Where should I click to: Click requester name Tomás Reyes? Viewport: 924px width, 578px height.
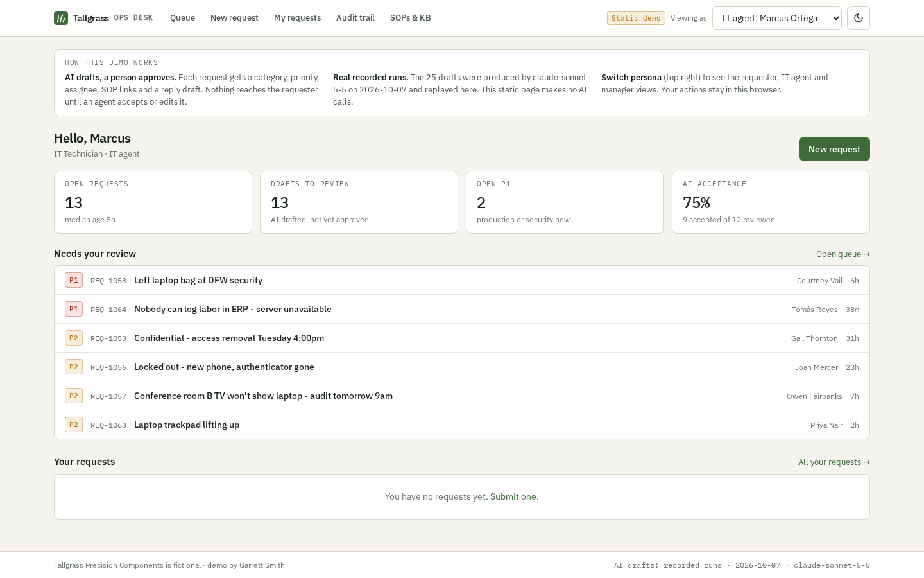[x=814, y=310]
